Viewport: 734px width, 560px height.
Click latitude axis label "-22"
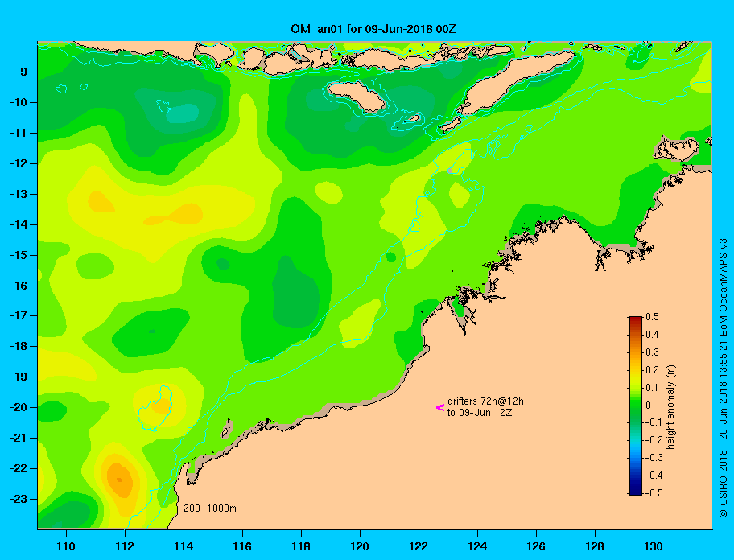click(19, 468)
